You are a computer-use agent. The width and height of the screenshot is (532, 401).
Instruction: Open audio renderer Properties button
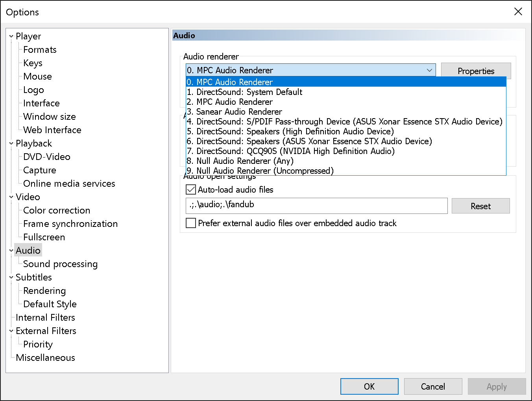[476, 71]
